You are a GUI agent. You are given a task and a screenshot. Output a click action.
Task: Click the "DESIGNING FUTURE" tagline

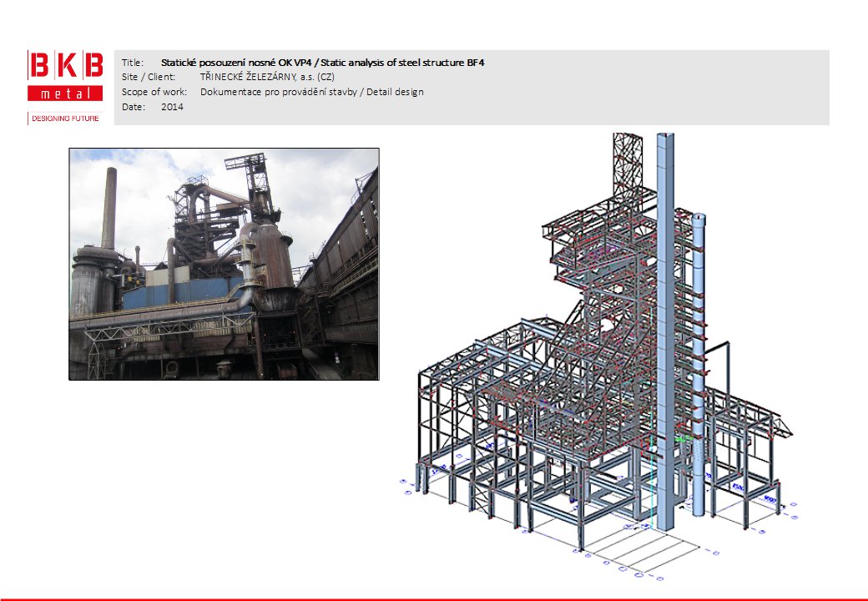65,119
